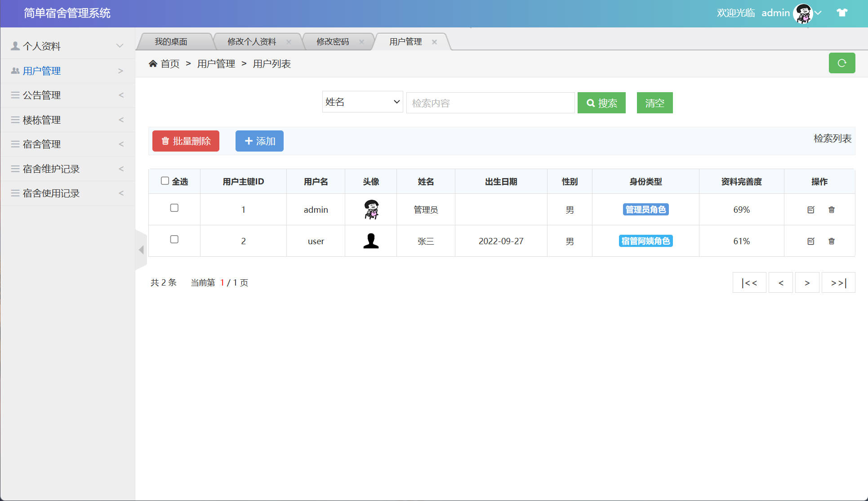Click the 宿舍管理 sidebar icon
The image size is (868, 501).
(14, 144)
